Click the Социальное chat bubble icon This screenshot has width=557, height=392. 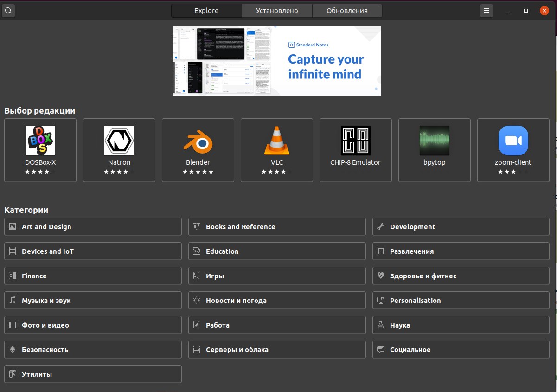click(x=381, y=350)
